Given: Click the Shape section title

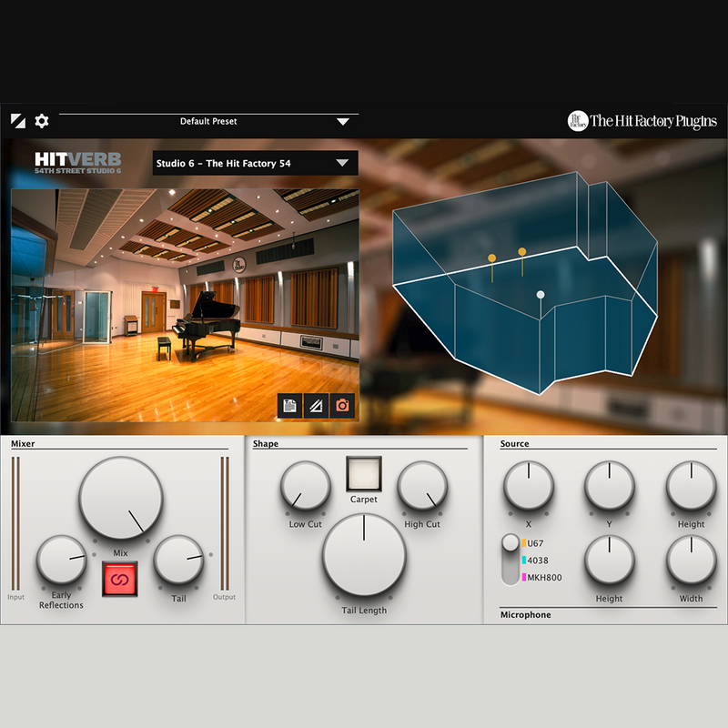Looking at the screenshot, I should (266, 444).
